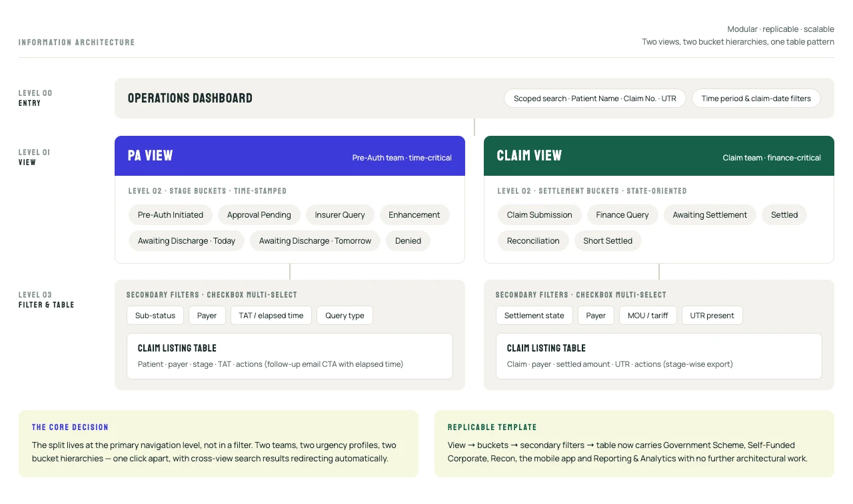Choose the Approval Pending bucket

click(259, 215)
